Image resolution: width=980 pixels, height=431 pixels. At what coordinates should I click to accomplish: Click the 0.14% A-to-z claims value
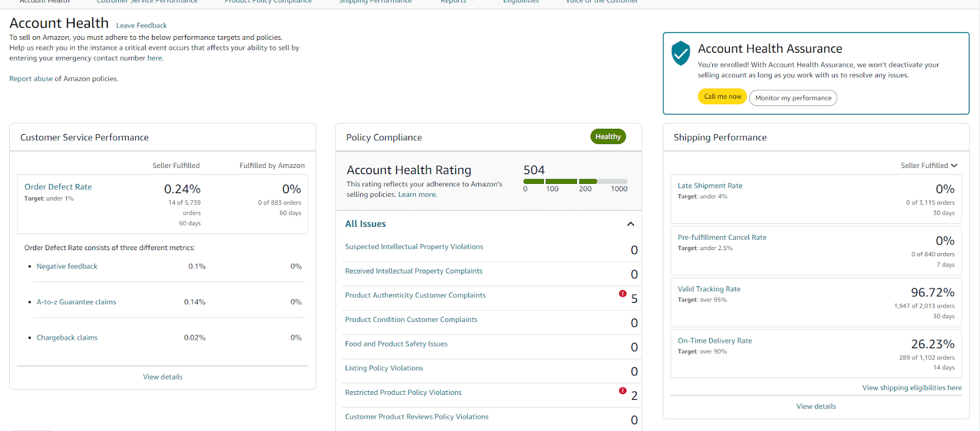point(195,302)
